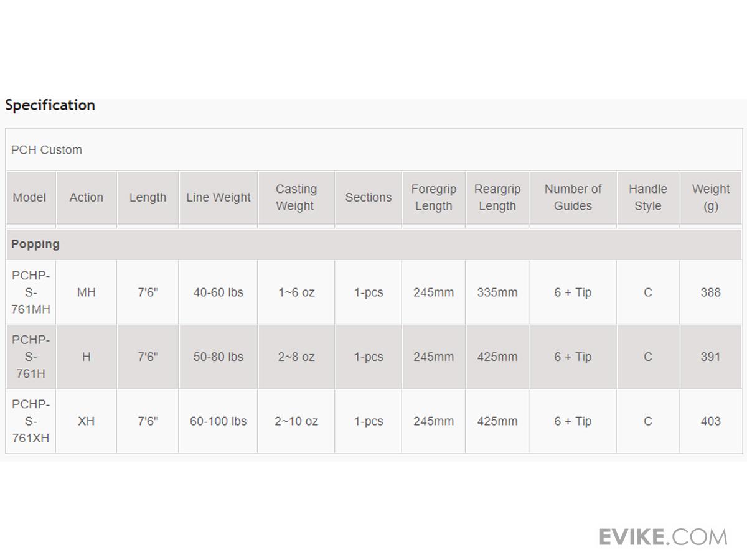Click the Popping category row label
747x560 pixels.
(x=35, y=245)
